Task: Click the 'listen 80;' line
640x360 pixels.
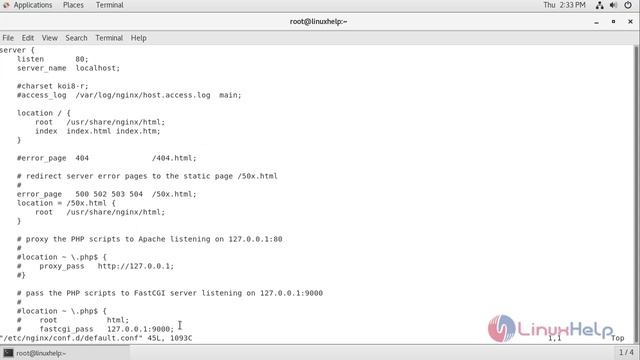Action: [x=52, y=59]
